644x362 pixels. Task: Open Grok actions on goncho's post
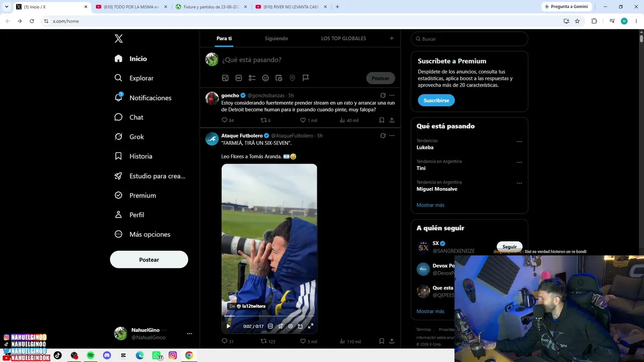tap(383, 95)
